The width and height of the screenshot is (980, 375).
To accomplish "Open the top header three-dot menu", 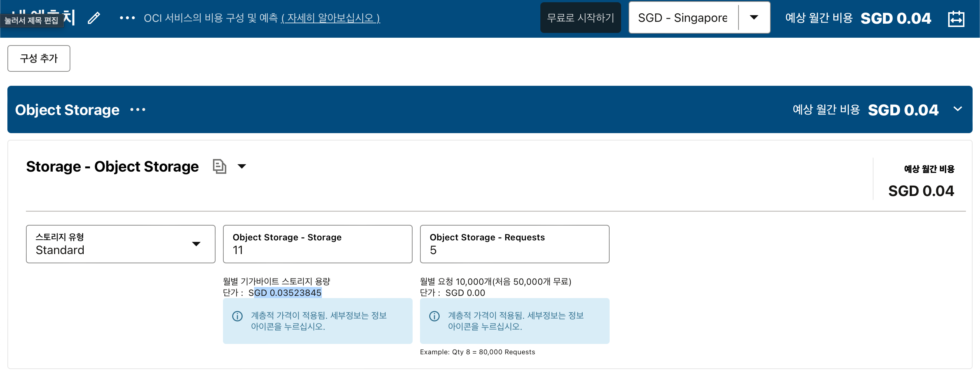I will (127, 18).
